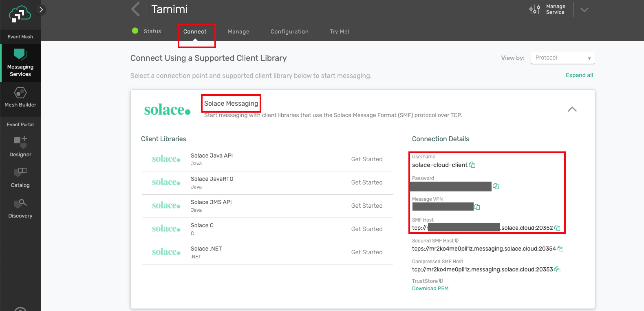Click Expand all link
The height and width of the screenshot is (311, 644).
[579, 75]
